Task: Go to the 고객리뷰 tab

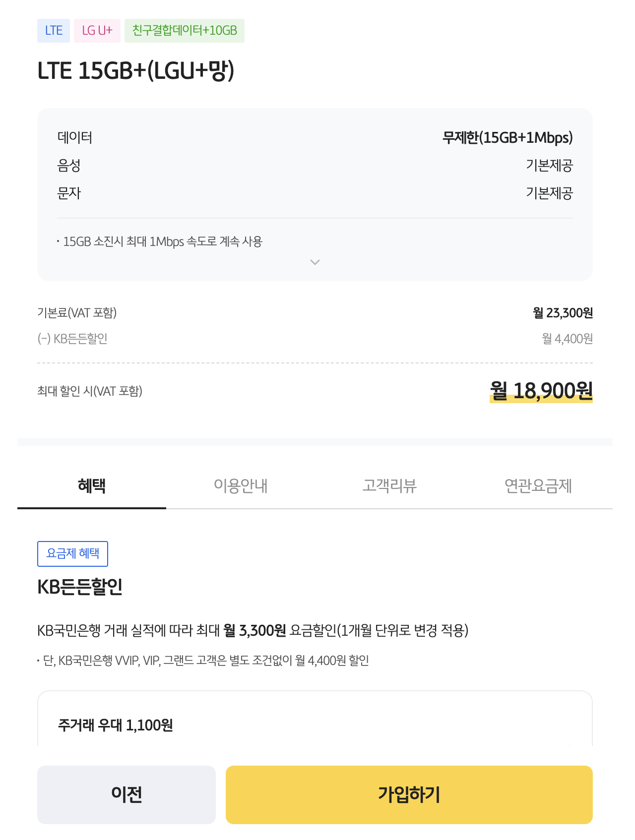Action: (x=389, y=485)
